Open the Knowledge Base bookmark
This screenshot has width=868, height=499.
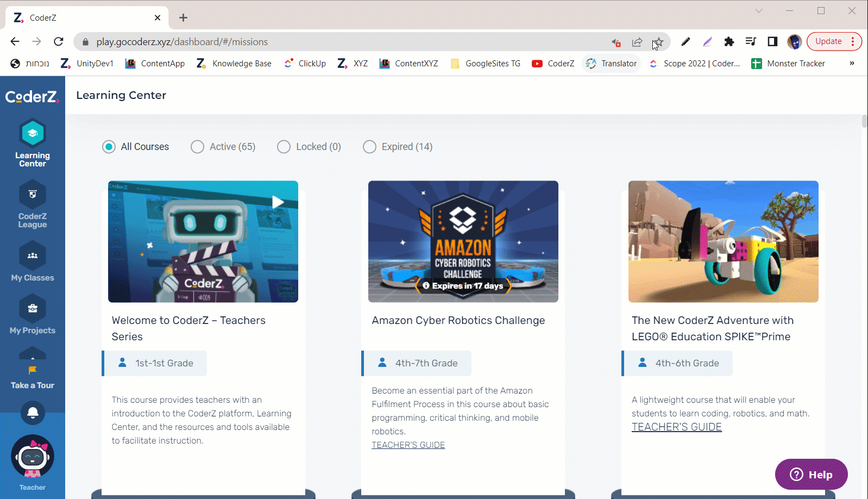coord(234,64)
